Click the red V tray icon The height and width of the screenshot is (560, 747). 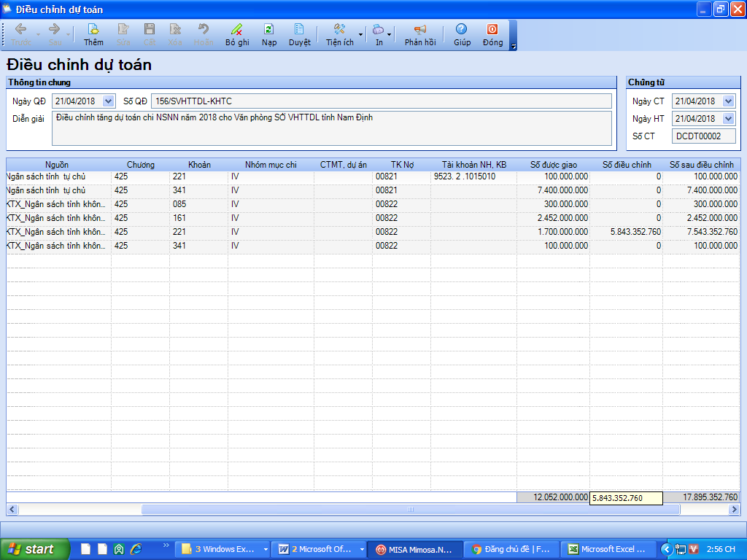coord(694,550)
